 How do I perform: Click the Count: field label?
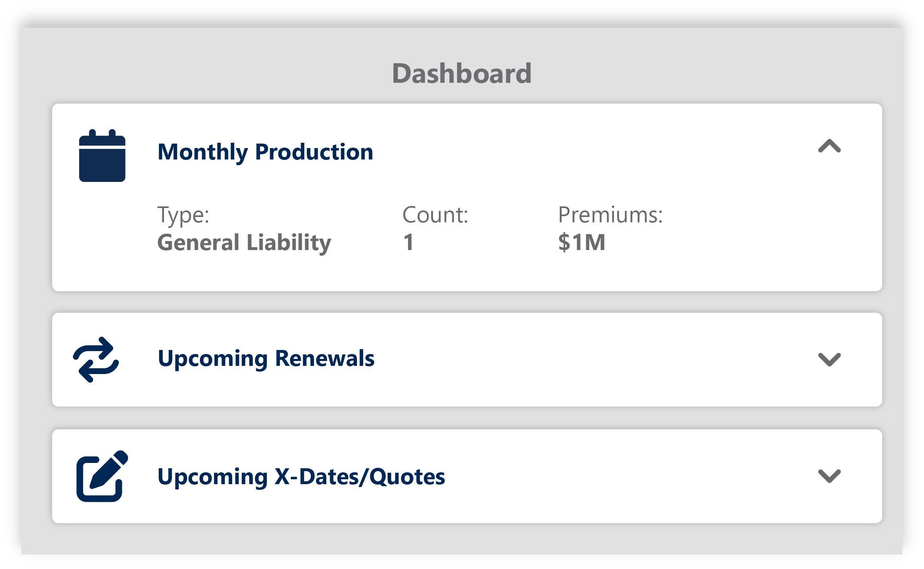tap(435, 215)
